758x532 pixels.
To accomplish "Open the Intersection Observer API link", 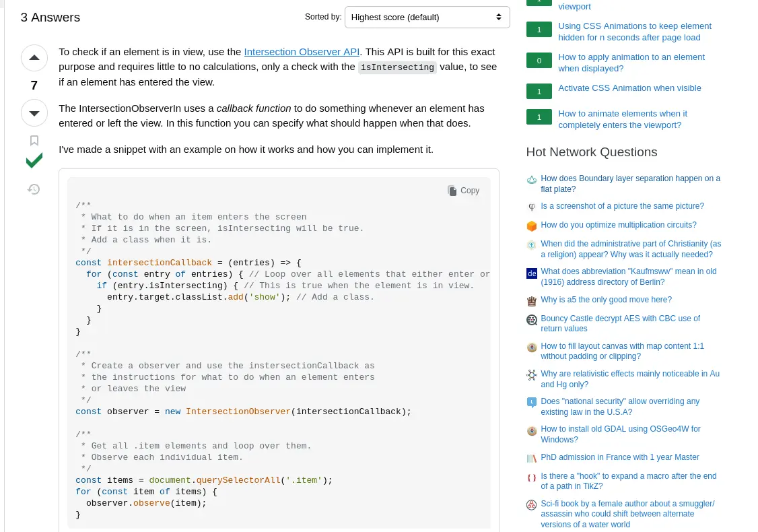I will coord(302,51).
